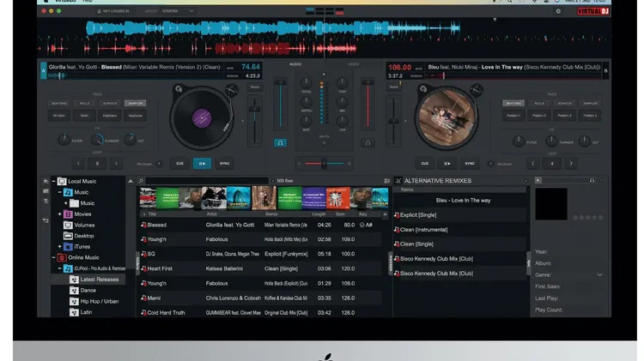
Task: Click deck B pitch slider
Action: pyautogui.click(x=393, y=122)
